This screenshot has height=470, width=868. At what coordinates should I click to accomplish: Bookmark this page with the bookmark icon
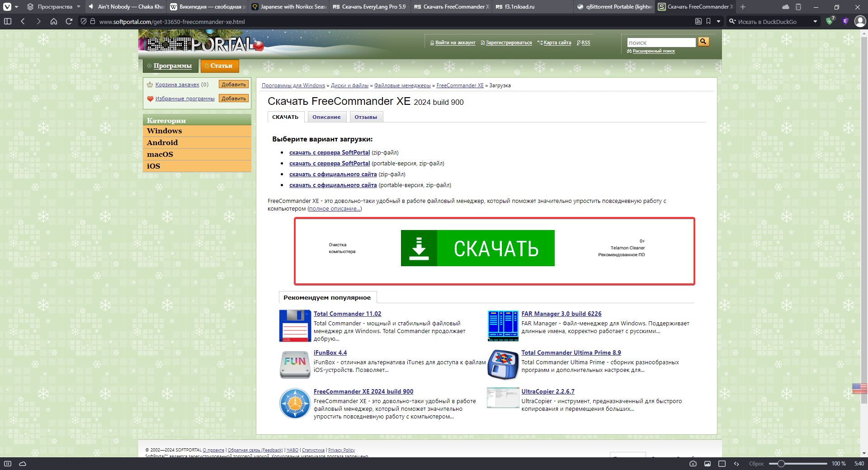click(x=708, y=21)
